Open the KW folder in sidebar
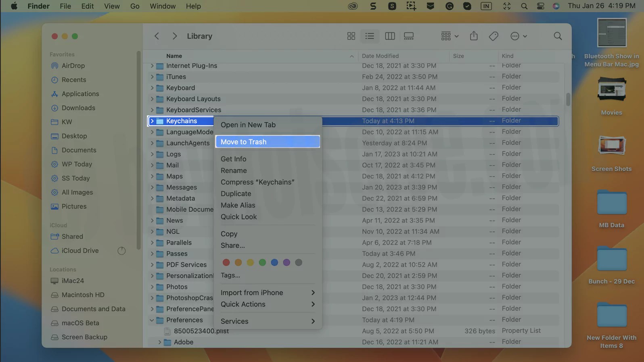This screenshot has height=362, width=644. tap(67, 122)
